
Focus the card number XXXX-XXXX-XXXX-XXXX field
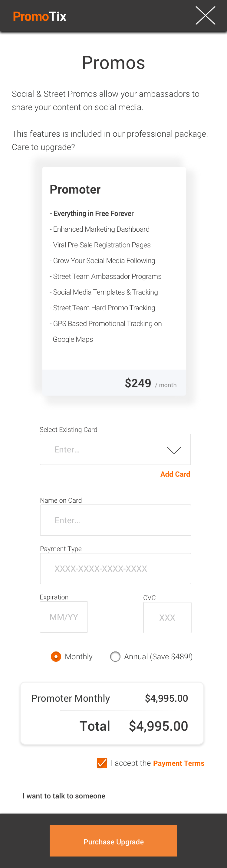pyautogui.click(x=115, y=569)
